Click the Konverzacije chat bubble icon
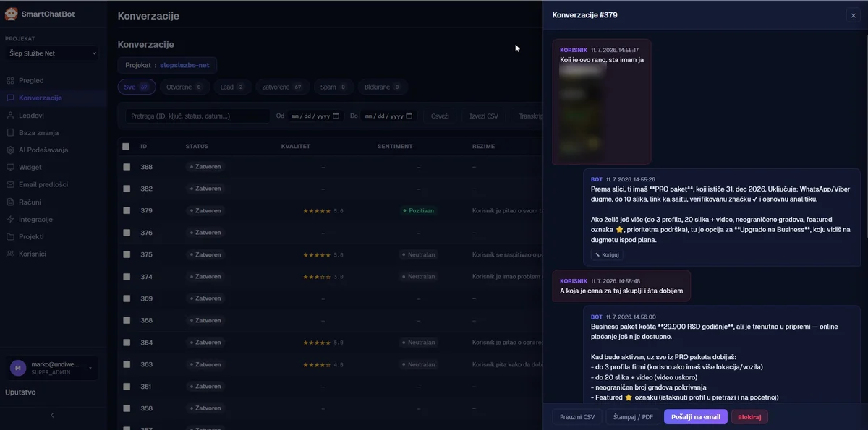The width and height of the screenshot is (868, 430). 10,98
